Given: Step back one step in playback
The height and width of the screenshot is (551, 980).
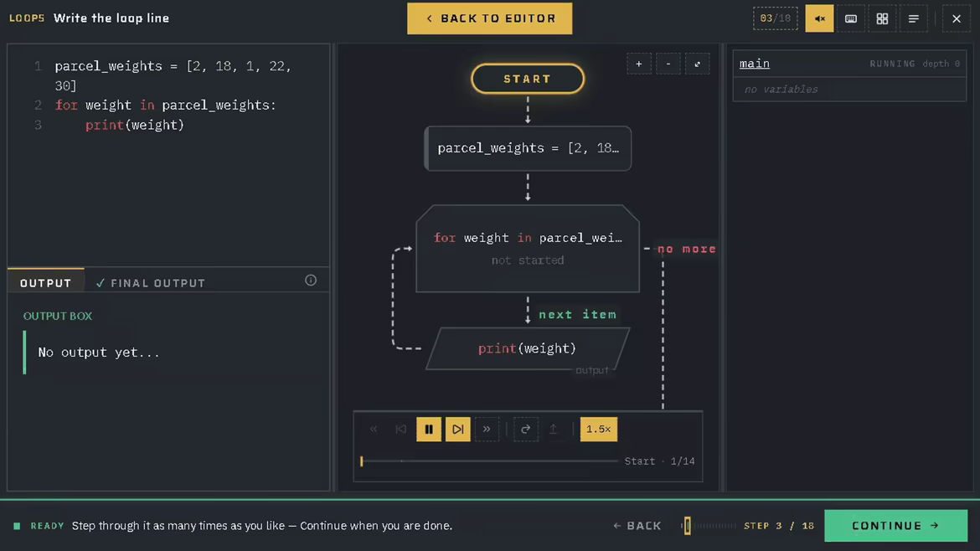Looking at the screenshot, I should click(x=400, y=430).
